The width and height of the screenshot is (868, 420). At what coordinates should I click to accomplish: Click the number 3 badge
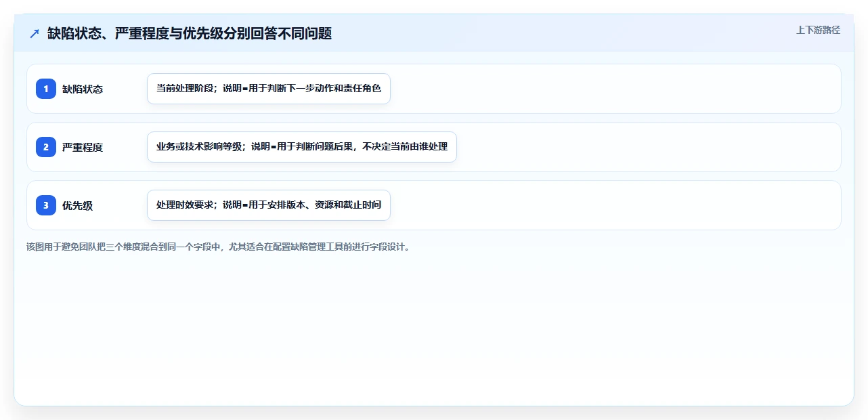pyautogui.click(x=46, y=205)
